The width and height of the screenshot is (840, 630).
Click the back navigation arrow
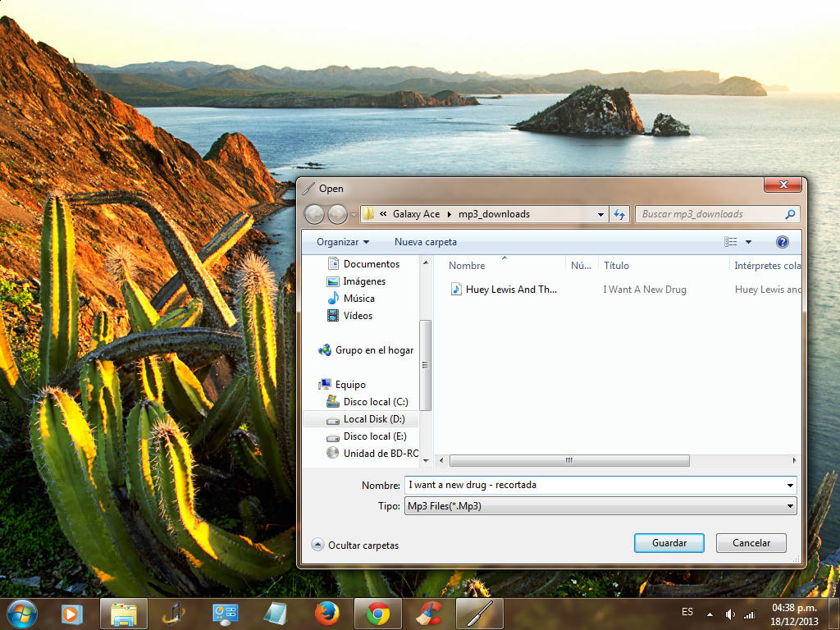pyautogui.click(x=314, y=214)
